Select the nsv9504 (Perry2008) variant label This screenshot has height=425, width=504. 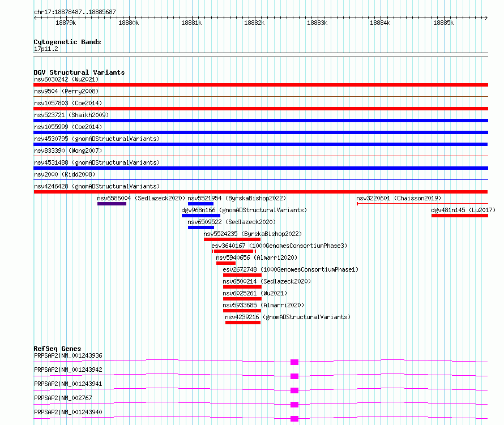[x=66, y=91]
